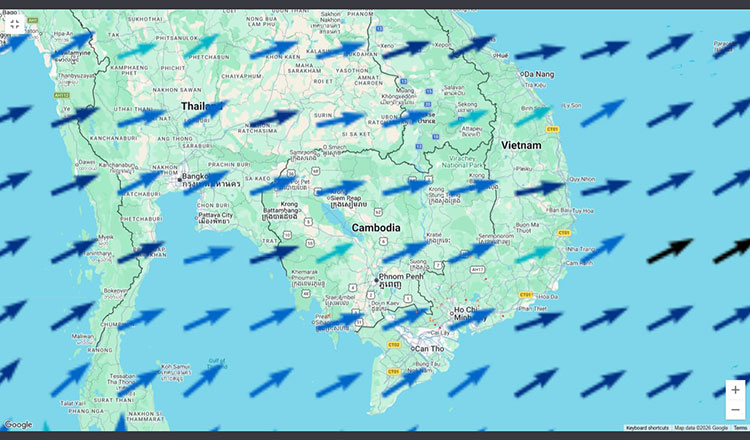Open Keyboard shortcuts
Screen dimensions: 750x440
[647, 428]
